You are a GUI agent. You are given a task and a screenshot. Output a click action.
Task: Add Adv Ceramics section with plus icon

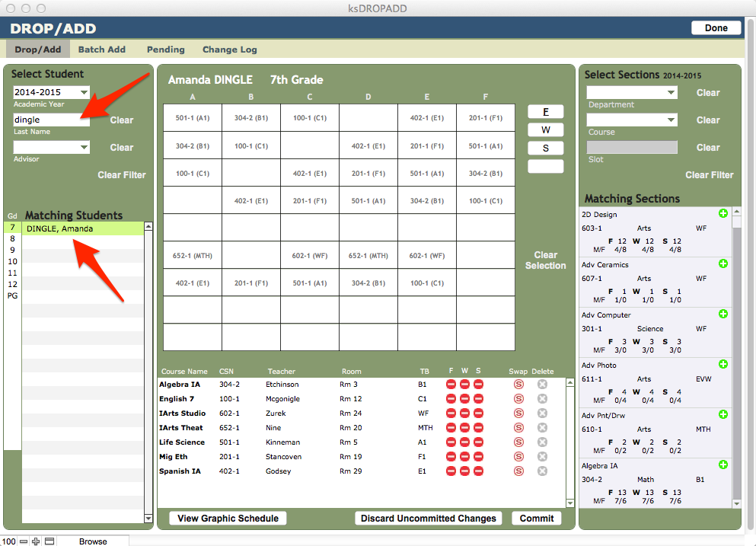[x=723, y=263]
